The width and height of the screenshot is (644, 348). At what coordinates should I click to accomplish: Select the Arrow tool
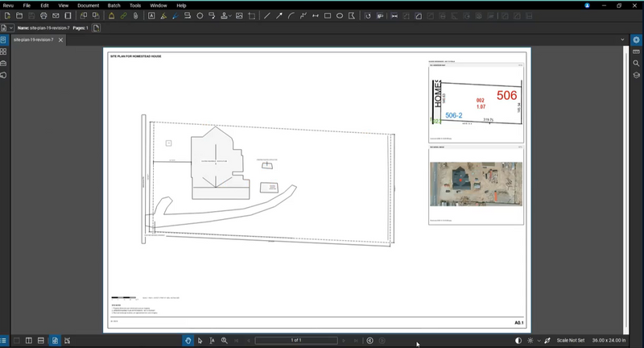click(279, 16)
